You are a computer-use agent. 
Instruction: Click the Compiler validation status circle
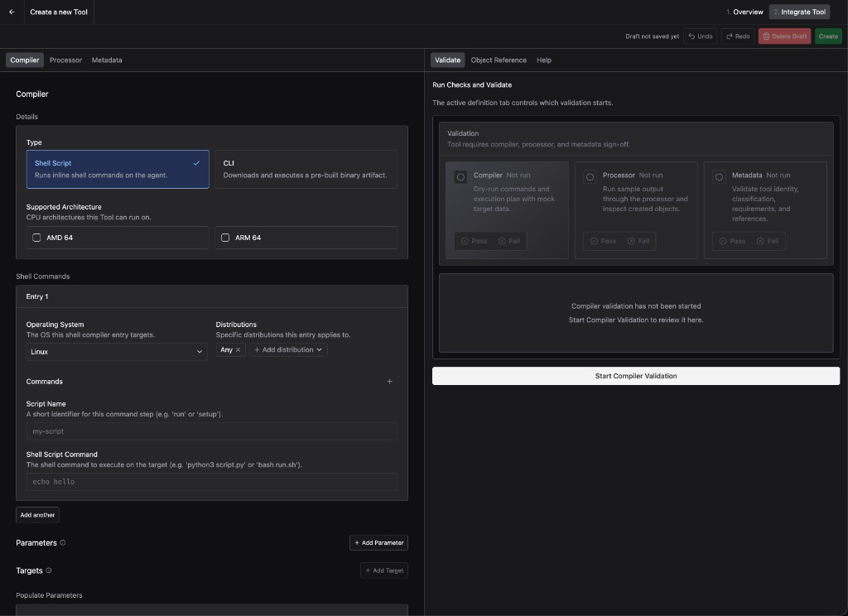pos(460,177)
